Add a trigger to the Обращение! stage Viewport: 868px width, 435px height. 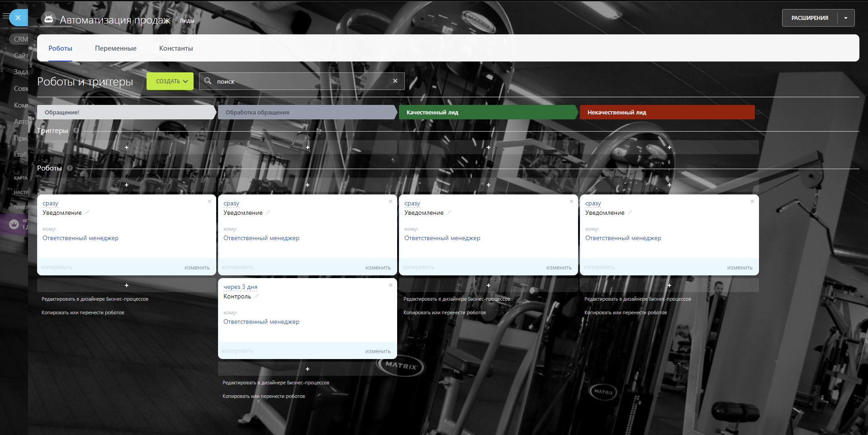127,147
